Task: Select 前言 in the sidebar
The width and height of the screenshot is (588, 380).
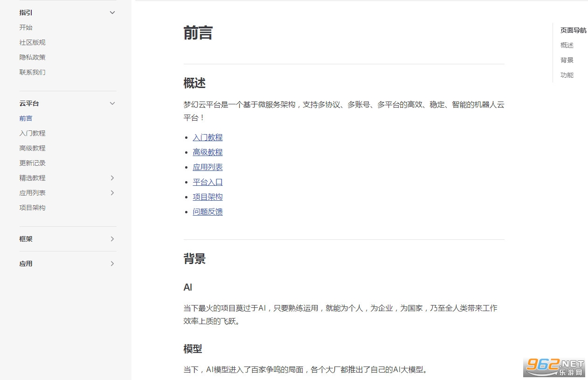Action: click(26, 118)
